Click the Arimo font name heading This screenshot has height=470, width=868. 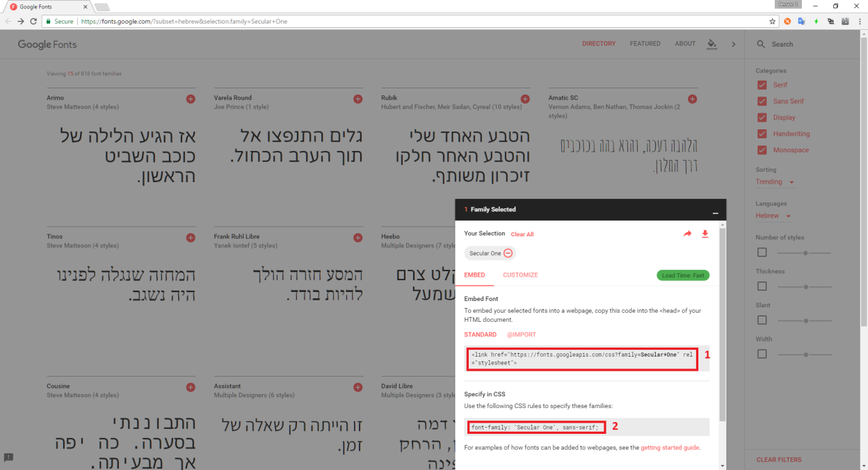click(55, 98)
